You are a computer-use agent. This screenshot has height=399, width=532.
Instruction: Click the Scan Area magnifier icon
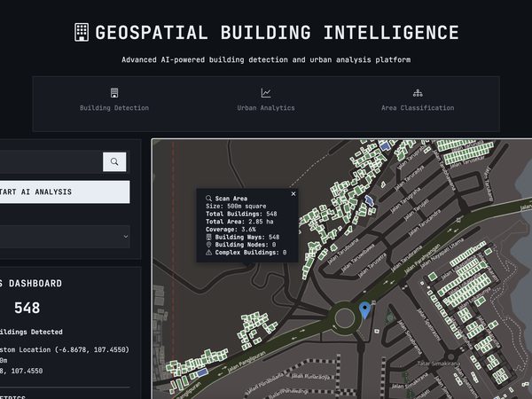tap(208, 198)
